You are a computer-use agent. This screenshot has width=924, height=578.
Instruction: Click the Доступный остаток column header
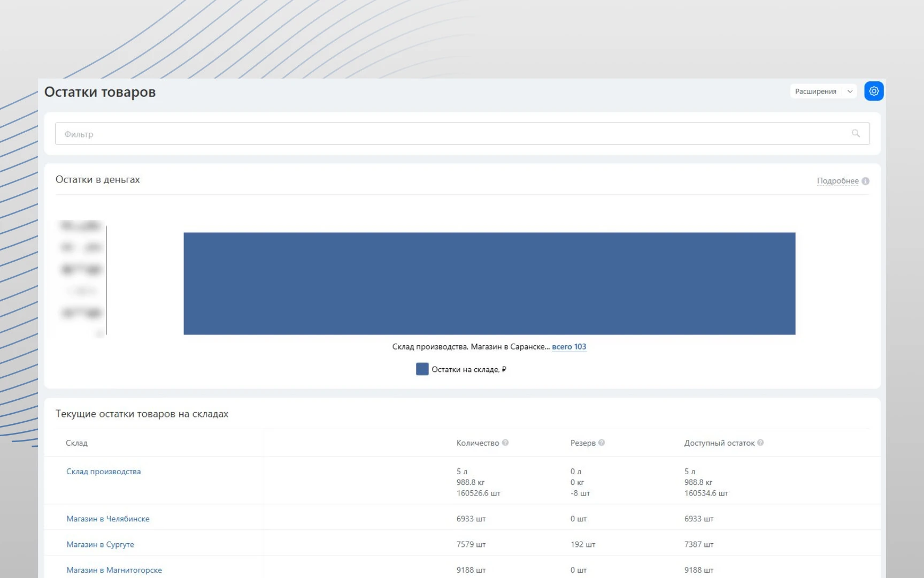719,443
